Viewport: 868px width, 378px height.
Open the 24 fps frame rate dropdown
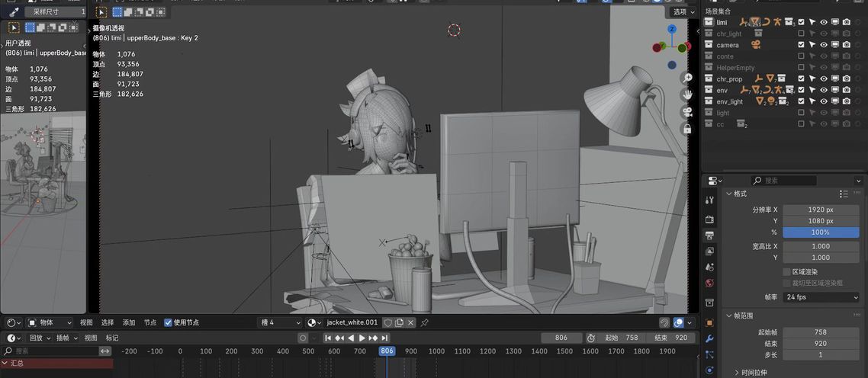tap(820, 296)
